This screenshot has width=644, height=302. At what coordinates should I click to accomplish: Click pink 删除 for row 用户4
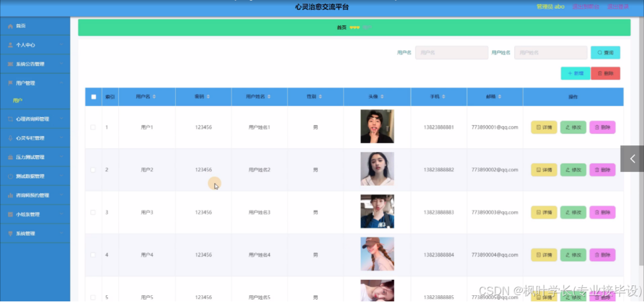tap(603, 255)
